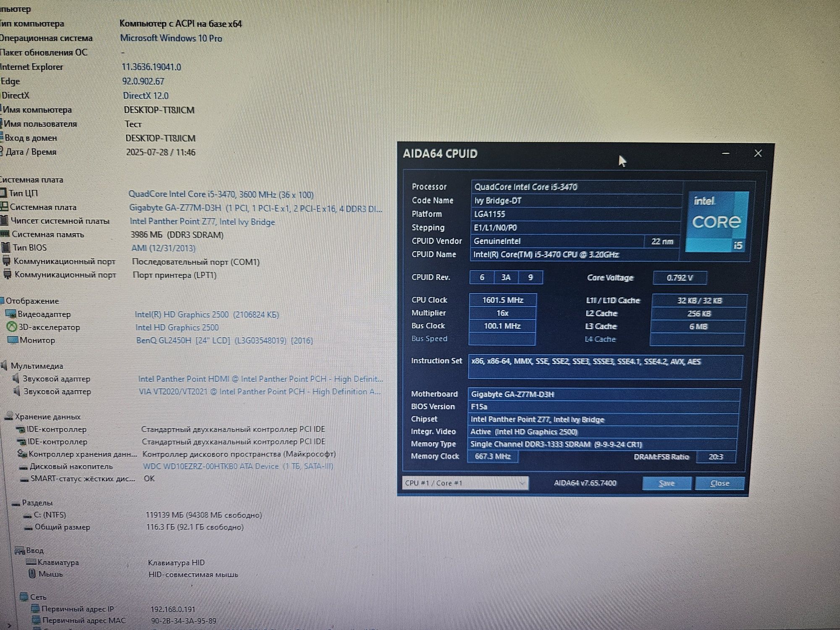
Task: Click the Instruction Set field in CPUID
Action: point(605,367)
